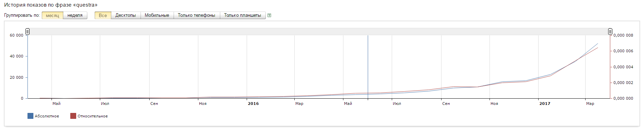644x130 pixels.
Task: Click the last Мар axis label
Action: [590, 104]
